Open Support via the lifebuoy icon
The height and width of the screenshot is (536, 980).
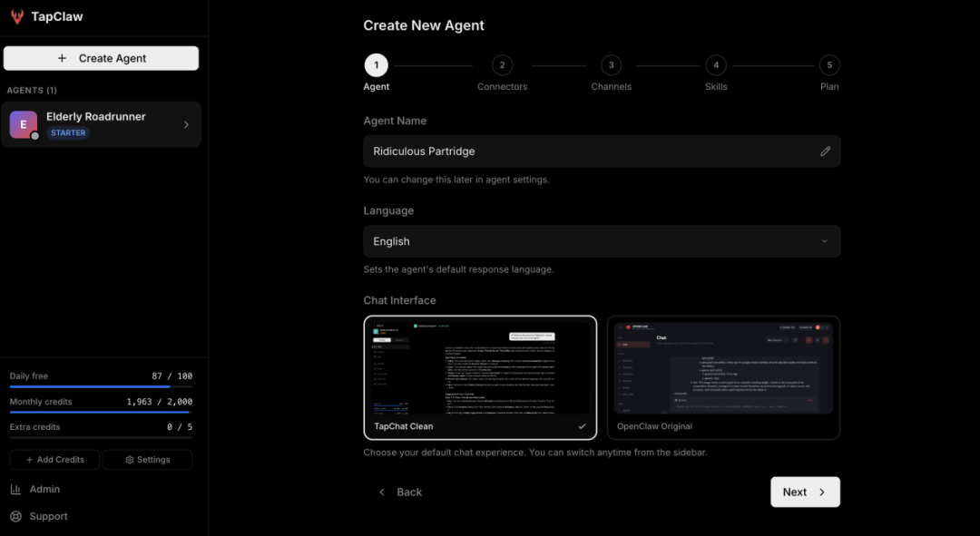click(15, 516)
